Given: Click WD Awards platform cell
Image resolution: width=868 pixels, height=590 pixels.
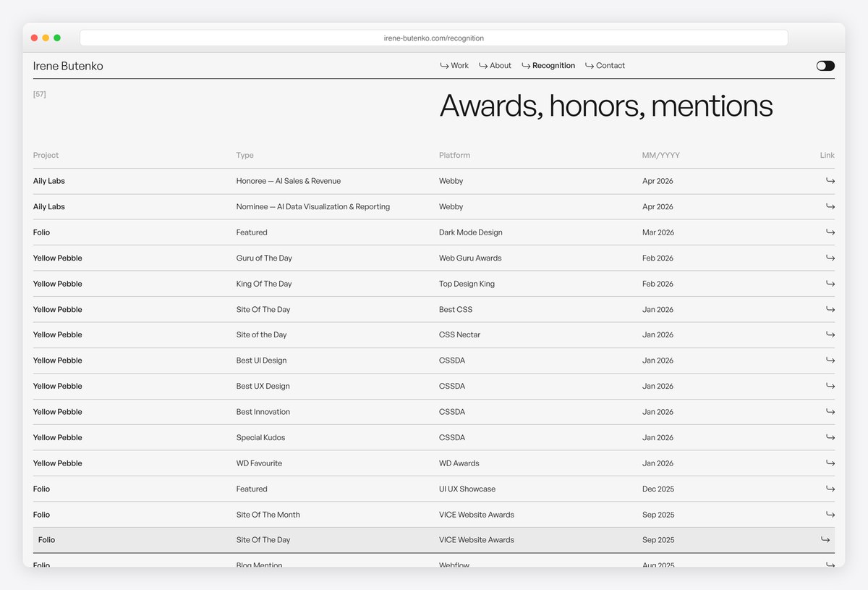Looking at the screenshot, I should coord(459,463).
